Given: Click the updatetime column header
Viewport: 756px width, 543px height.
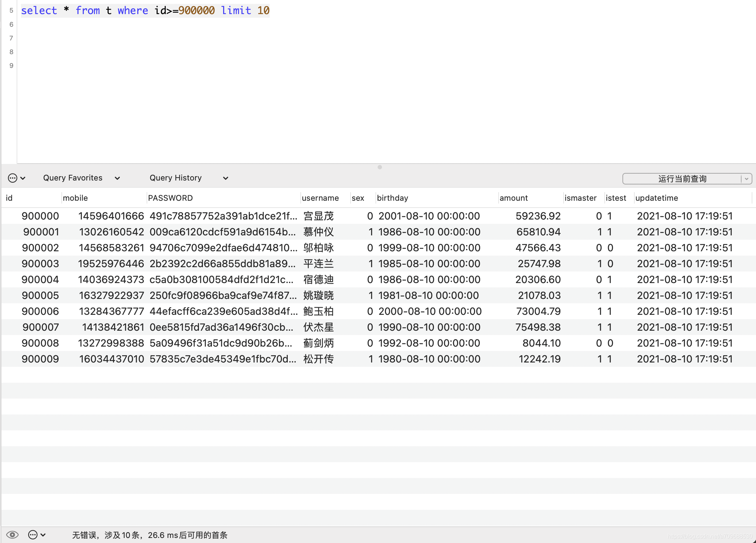Looking at the screenshot, I should 656,198.
